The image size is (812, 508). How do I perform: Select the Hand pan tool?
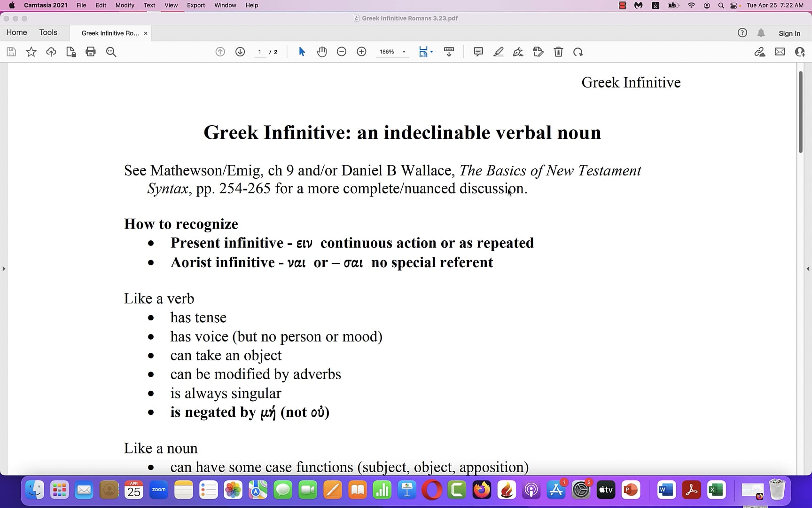coord(322,52)
